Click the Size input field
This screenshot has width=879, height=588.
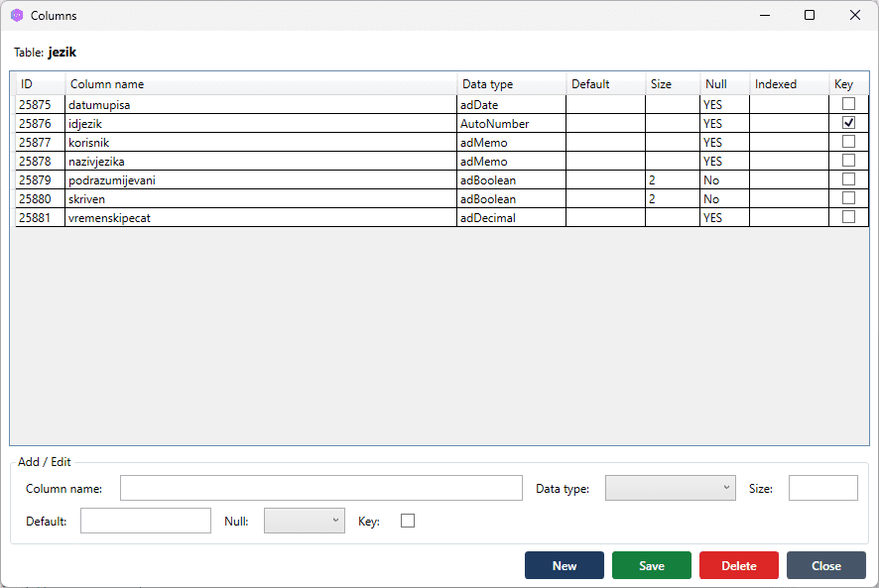(x=822, y=488)
